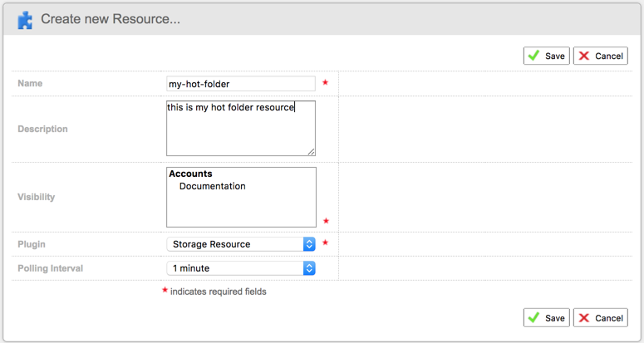644x343 pixels.
Task: Click the Create new Resource title text
Action: point(111,19)
